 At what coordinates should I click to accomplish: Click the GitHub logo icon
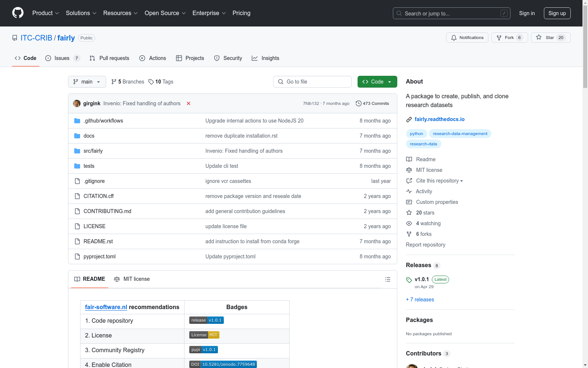pyautogui.click(x=18, y=13)
